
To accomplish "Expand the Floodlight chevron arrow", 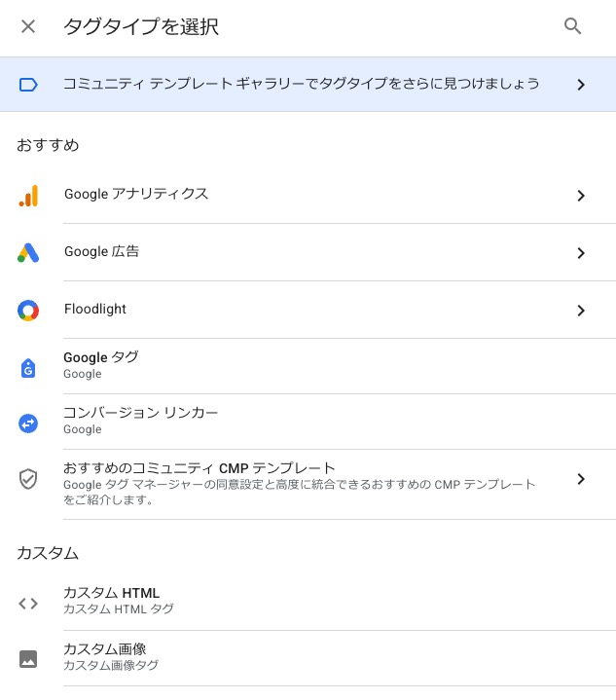I will pyautogui.click(x=581, y=311).
